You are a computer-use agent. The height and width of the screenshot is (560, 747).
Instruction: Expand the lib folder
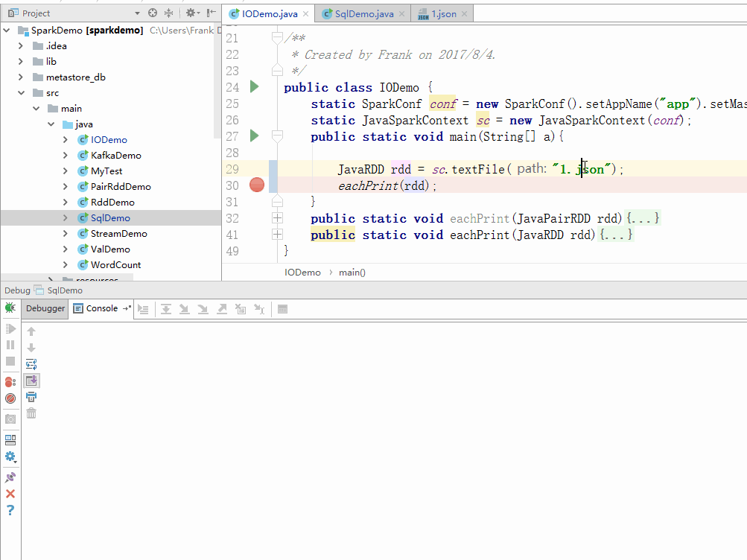21,61
